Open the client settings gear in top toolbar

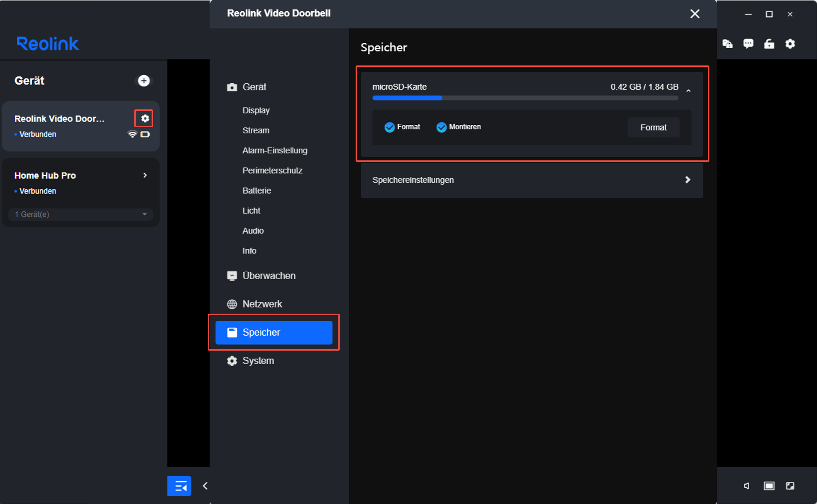[x=790, y=44]
